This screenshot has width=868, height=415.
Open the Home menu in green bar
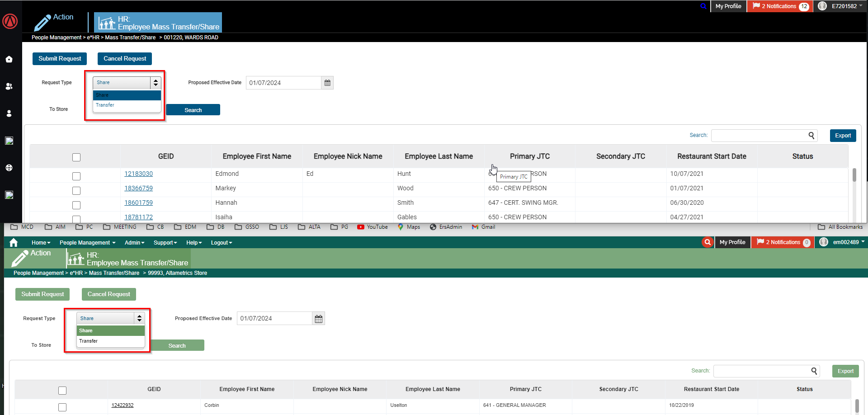pyautogui.click(x=41, y=243)
